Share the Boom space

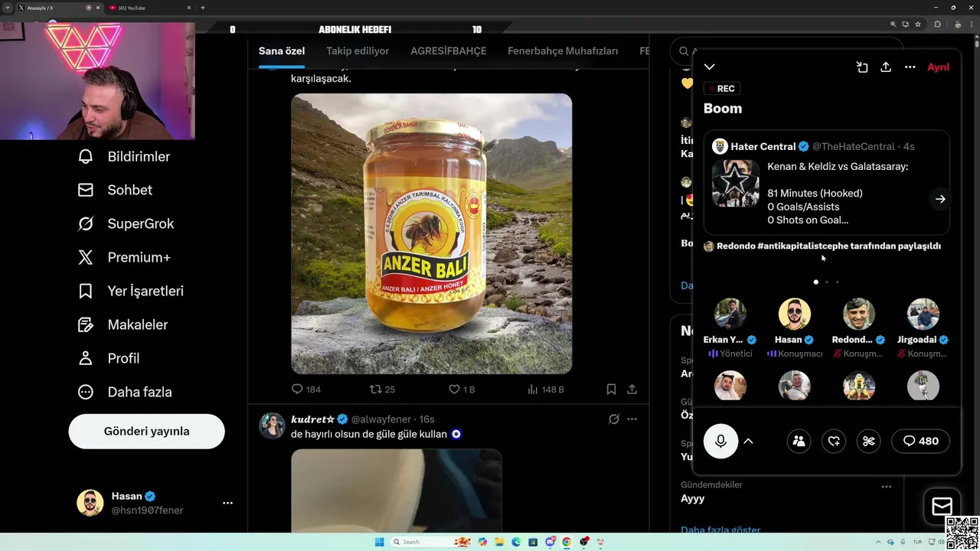886,67
